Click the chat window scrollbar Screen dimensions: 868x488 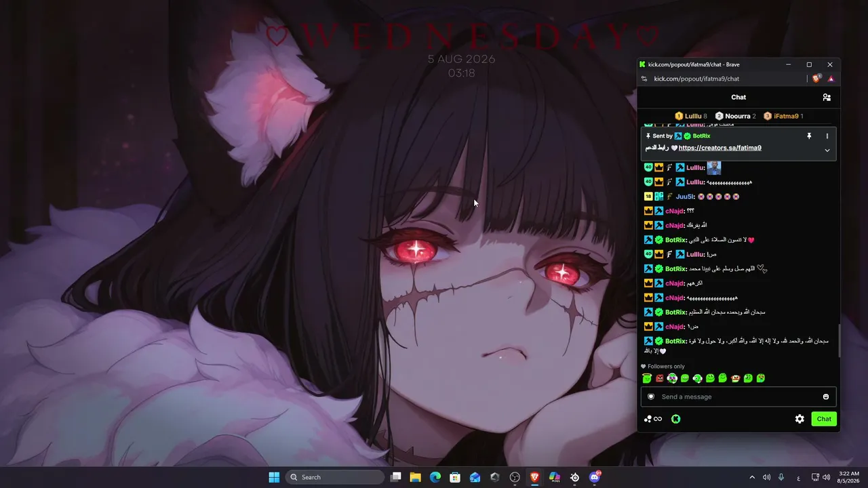coord(840,341)
